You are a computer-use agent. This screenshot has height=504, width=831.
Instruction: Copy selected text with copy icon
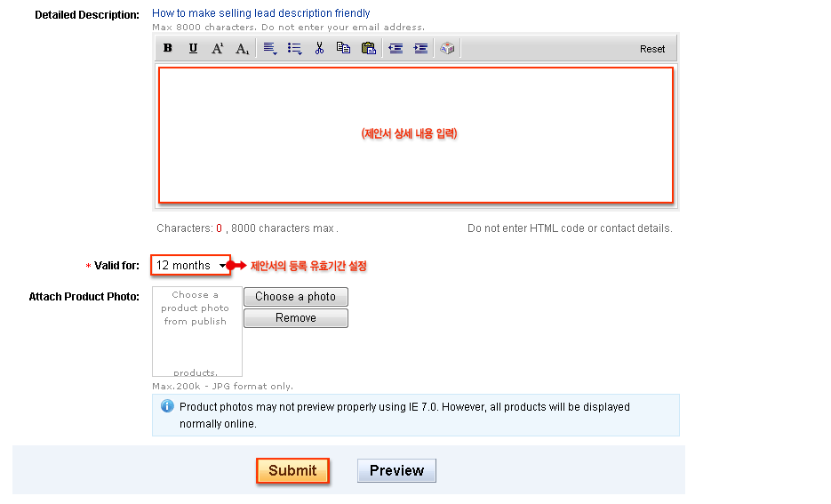pos(343,48)
